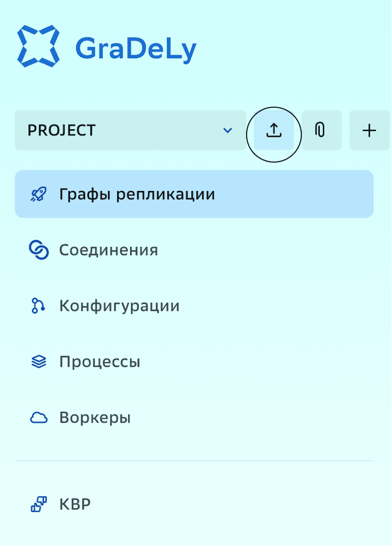This screenshot has width=392, height=546.
Task: Click the paperclip attachment icon
Action: pyautogui.click(x=321, y=130)
